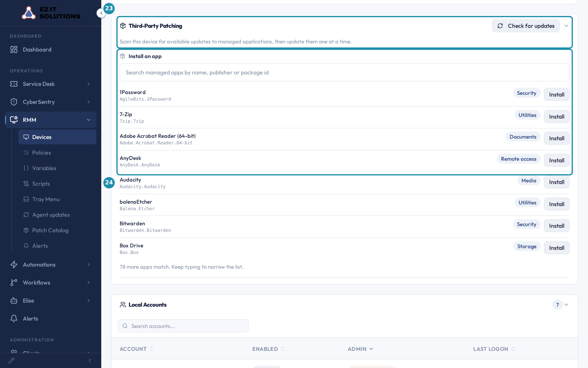Expand the Automations submenu chevron
588x368 pixels.
tap(89, 265)
